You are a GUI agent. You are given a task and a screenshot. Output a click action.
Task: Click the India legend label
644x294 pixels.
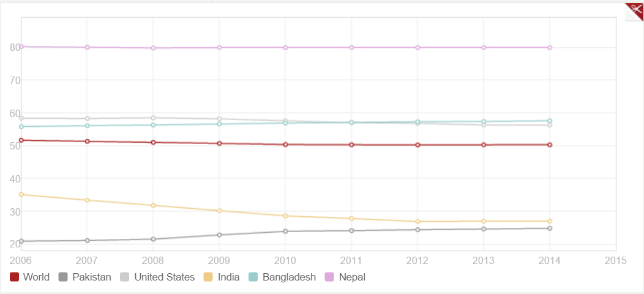coord(228,277)
